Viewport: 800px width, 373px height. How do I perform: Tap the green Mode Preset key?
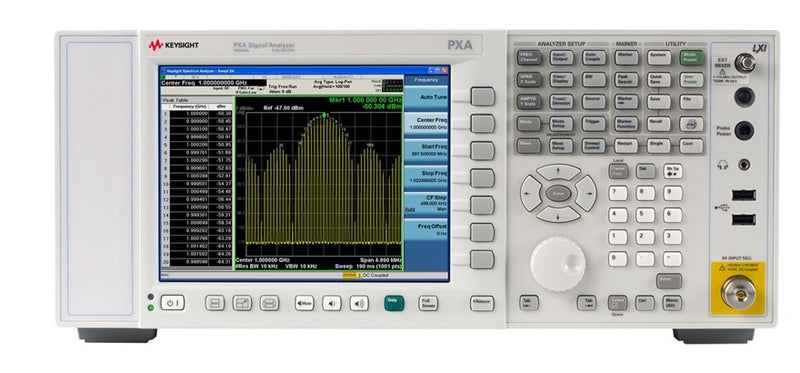(691, 58)
